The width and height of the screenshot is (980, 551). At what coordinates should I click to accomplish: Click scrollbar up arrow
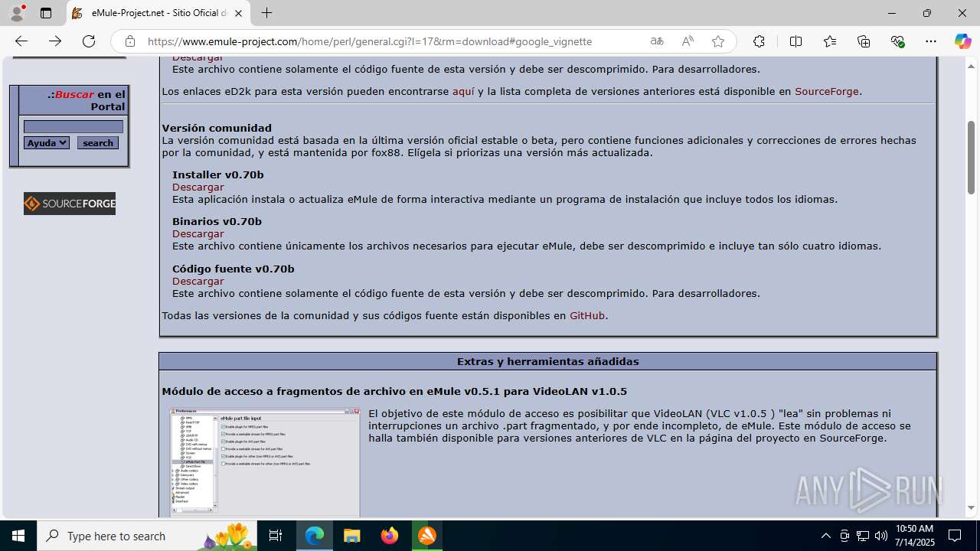coord(971,65)
